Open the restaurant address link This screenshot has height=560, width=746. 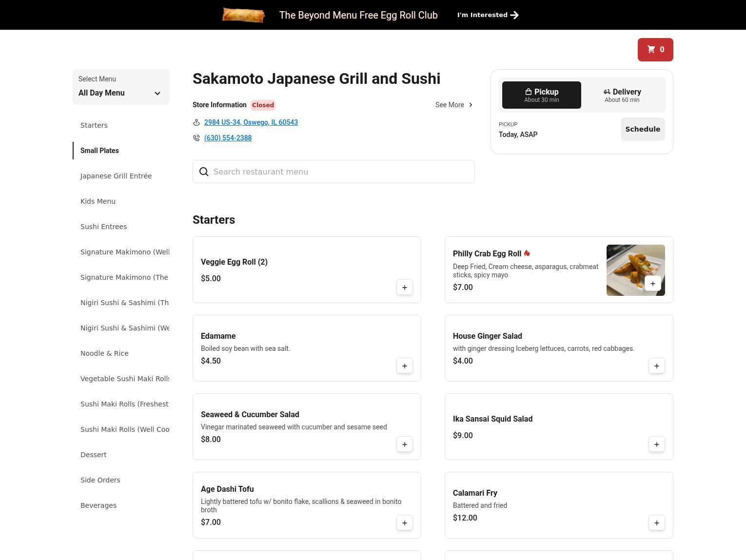[251, 122]
